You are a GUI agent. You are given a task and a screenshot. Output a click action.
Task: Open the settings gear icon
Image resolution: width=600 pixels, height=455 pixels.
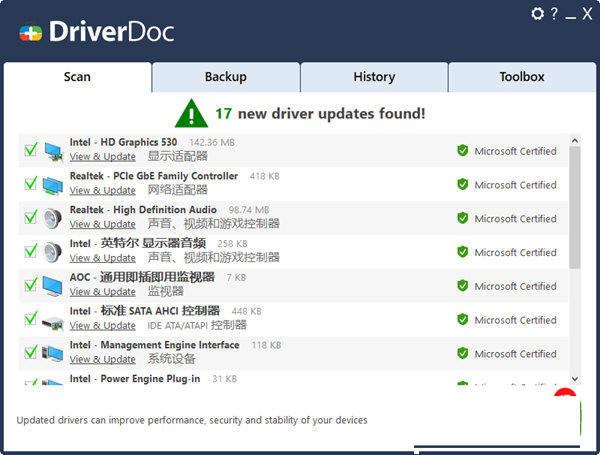point(537,14)
